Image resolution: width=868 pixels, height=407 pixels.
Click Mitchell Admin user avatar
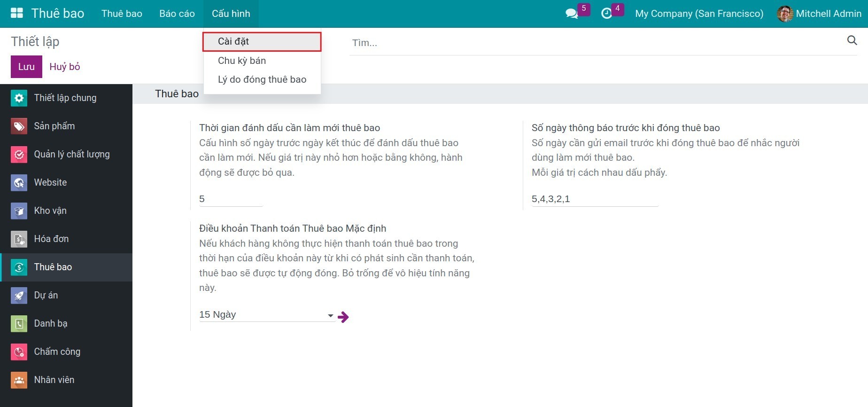point(784,14)
